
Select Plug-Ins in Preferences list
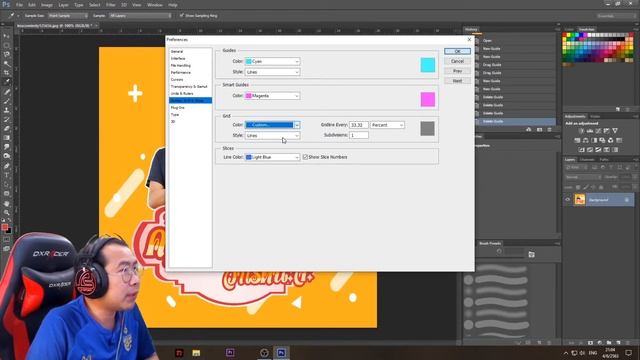point(178,107)
